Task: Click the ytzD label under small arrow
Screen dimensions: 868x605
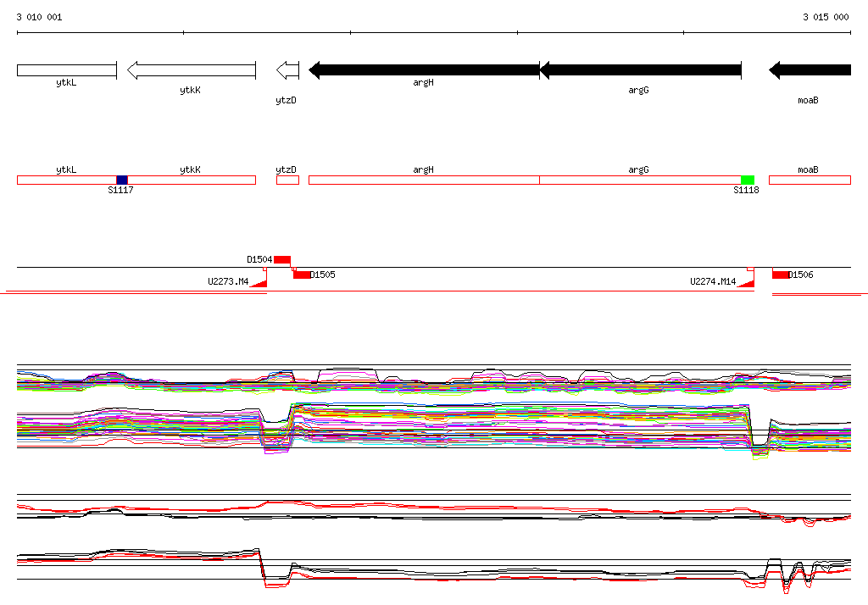Action: tap(287, 100)
